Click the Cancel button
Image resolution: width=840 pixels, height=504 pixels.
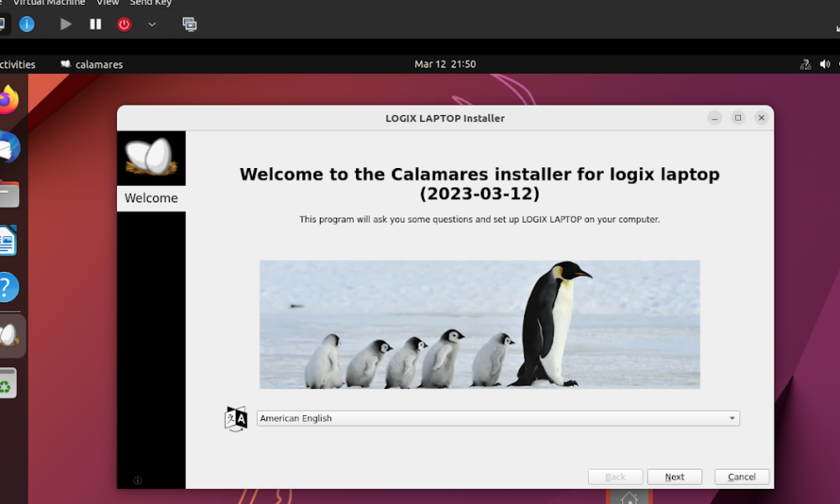742,476
